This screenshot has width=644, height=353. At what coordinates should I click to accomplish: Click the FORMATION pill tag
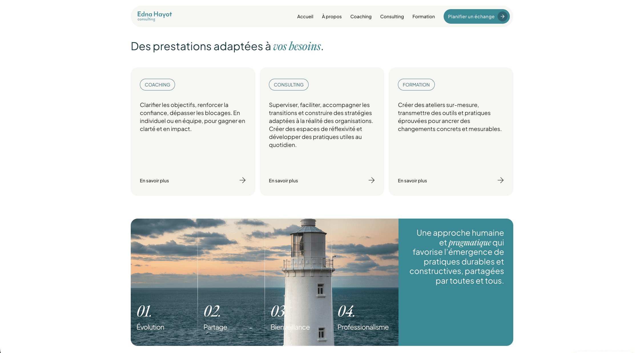point(416,85)
